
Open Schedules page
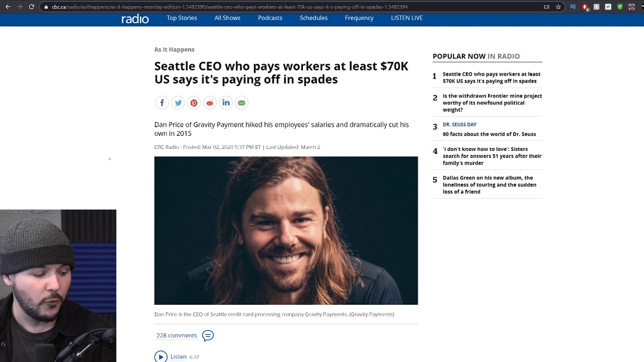pyautogui.click(x=313, y=18)
